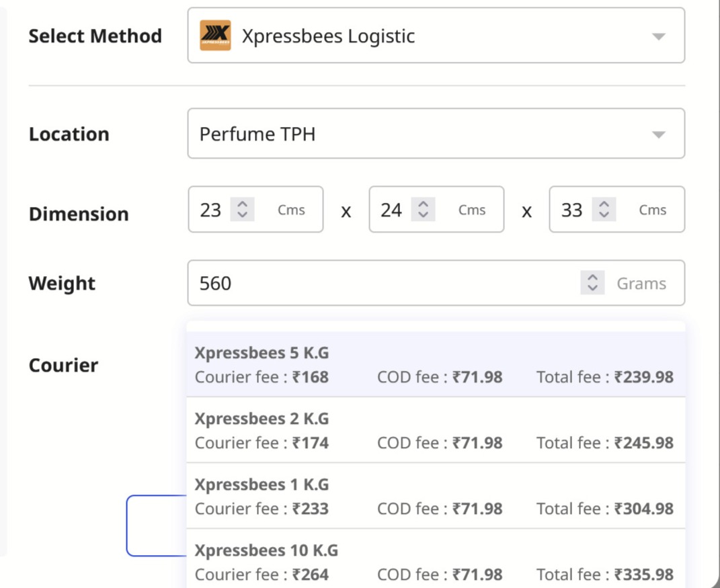Click inside the Weight input field
720x588 pixels.
336,283
